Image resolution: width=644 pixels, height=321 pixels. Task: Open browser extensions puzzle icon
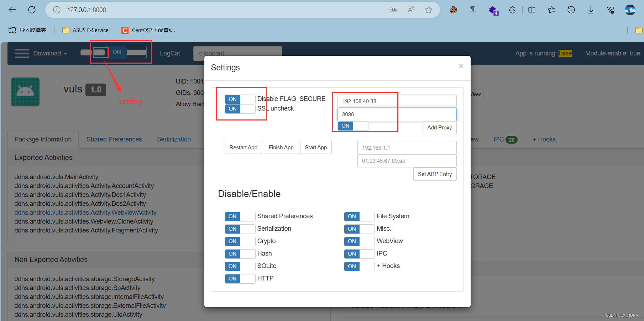click(x=512, y=10)
